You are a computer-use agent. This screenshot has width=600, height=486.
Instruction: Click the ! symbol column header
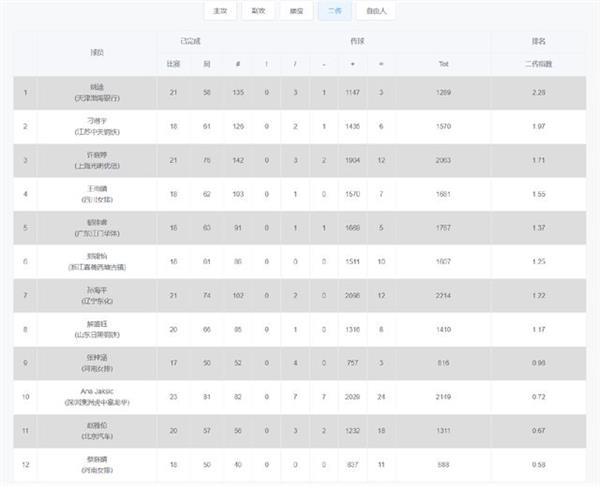point(266,64)
